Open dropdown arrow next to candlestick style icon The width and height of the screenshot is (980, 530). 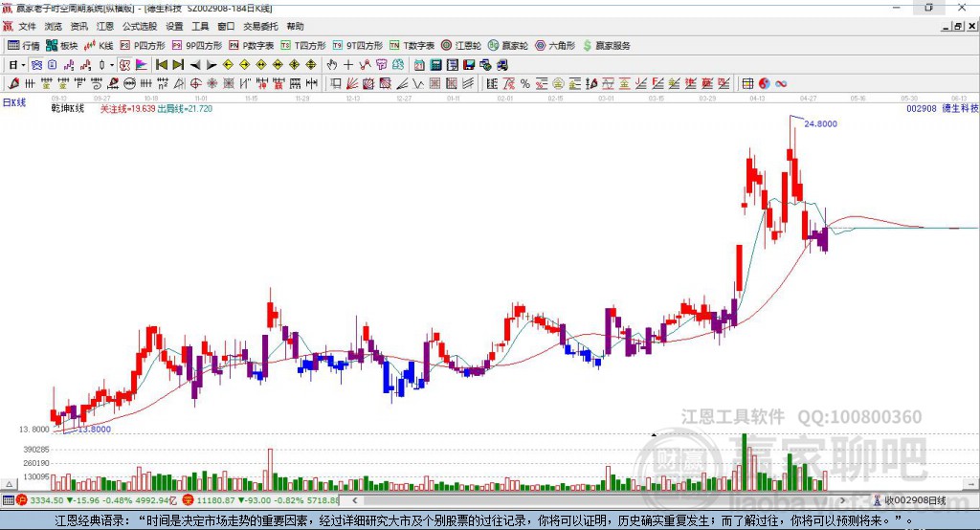pyautogui.click(x=112, y=64)
